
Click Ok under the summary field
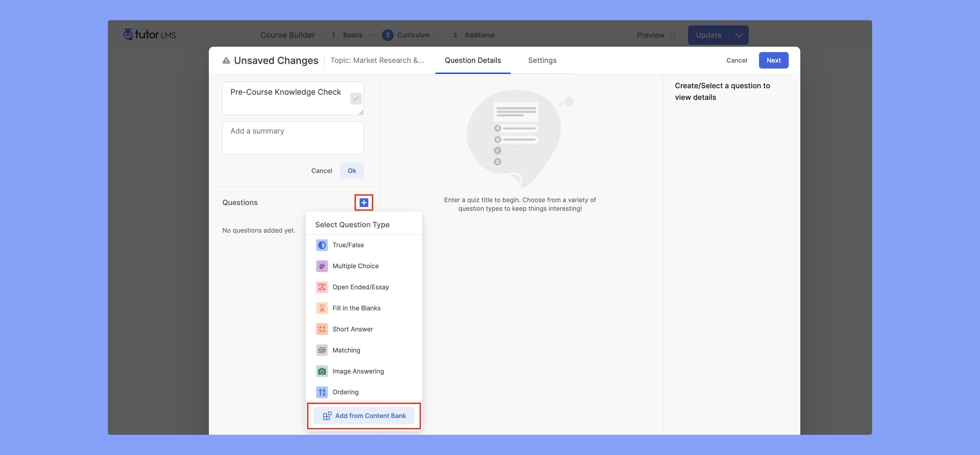point(352,171)
